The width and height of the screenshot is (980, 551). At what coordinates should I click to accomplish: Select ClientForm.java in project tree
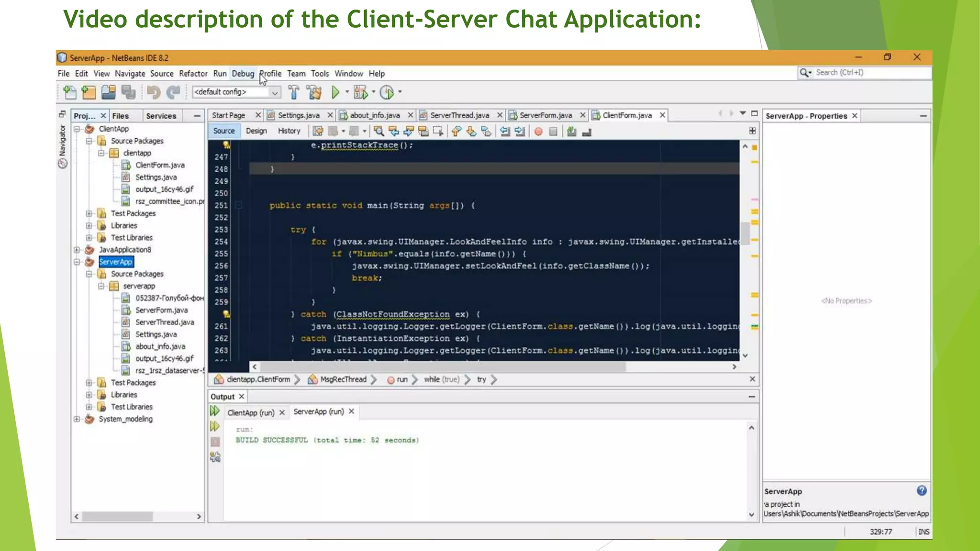[x=160, y=165]
